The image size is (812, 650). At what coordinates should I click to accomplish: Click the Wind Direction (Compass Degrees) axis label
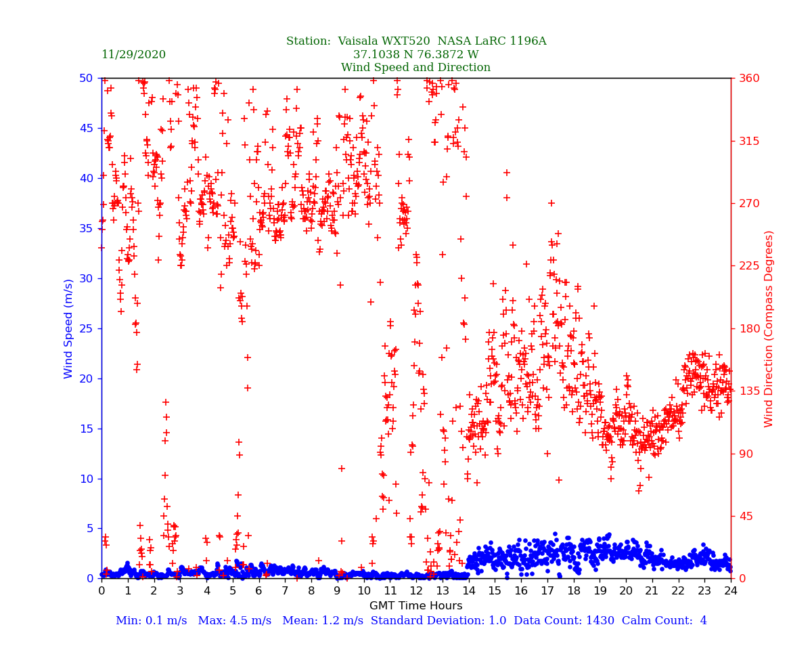[x=769, y=328]
